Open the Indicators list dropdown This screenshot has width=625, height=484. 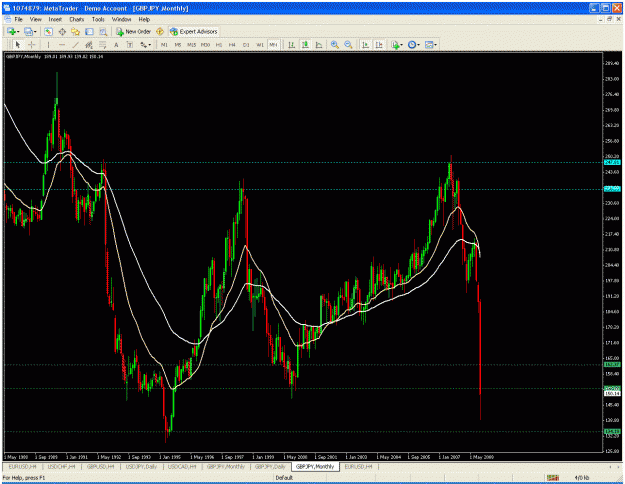397,45
